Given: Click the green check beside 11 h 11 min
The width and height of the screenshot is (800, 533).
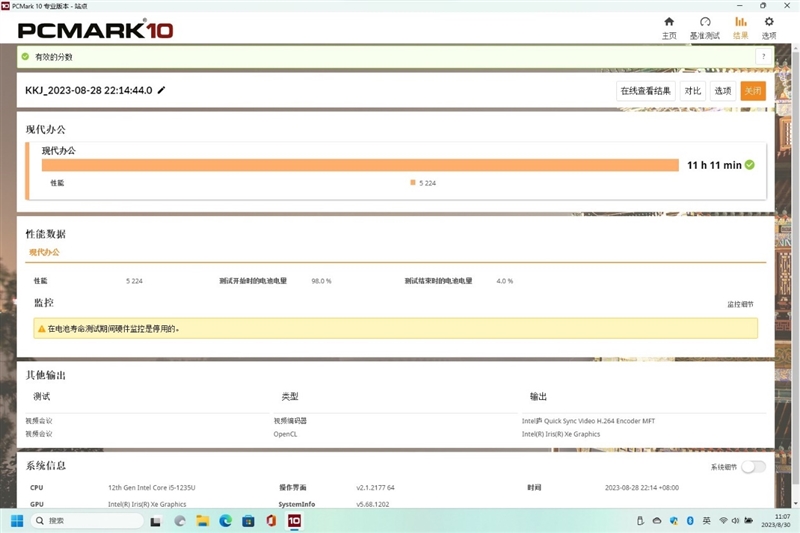Looking at the screenshot, I should click(749, 165).
